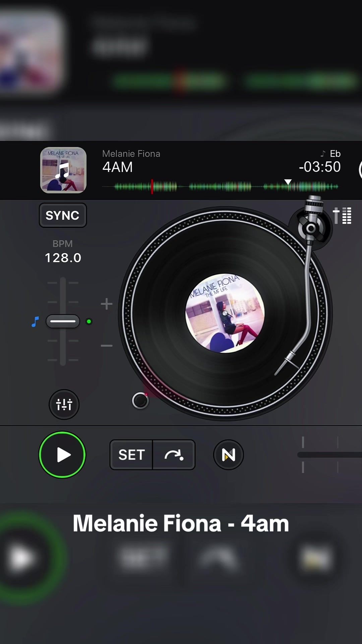This screenshot has height=644, width=362.
Task: Toggle the SYNC button
Action: tap(63, 215)
